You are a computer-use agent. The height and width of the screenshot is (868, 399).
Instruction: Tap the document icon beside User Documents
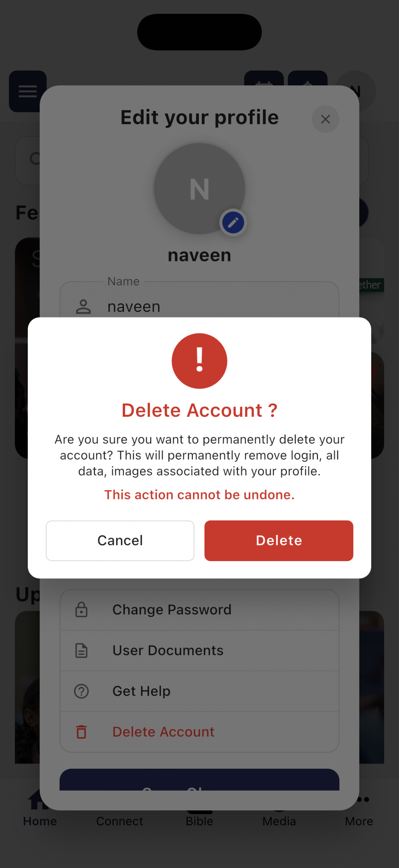81,650
